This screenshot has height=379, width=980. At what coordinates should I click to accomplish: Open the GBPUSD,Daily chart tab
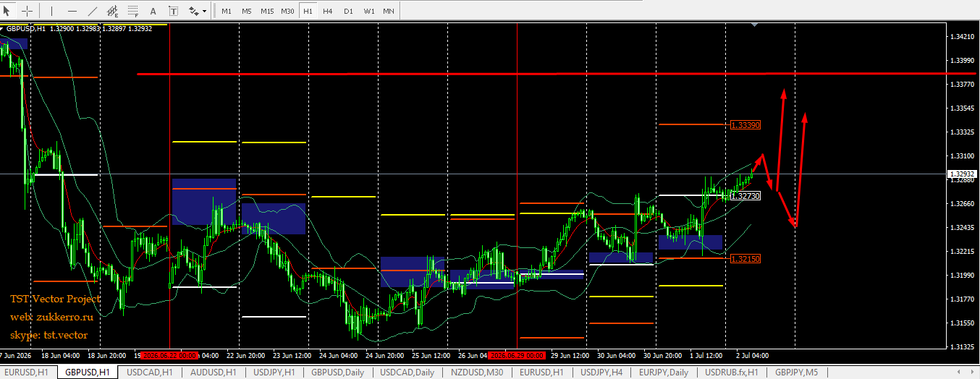pyautogui.click(x=338, y=372)
